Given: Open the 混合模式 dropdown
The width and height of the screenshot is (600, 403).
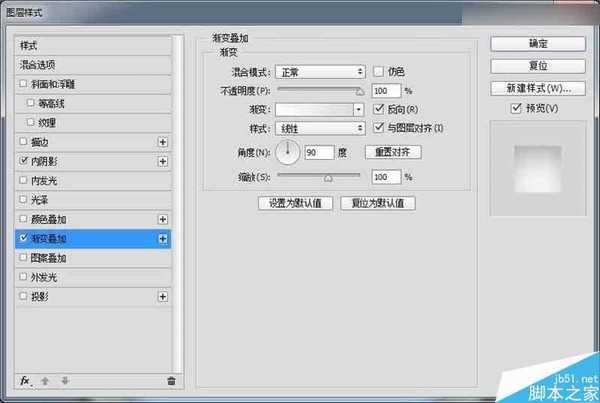Looking at the screenshot, I should pos(320,71).
